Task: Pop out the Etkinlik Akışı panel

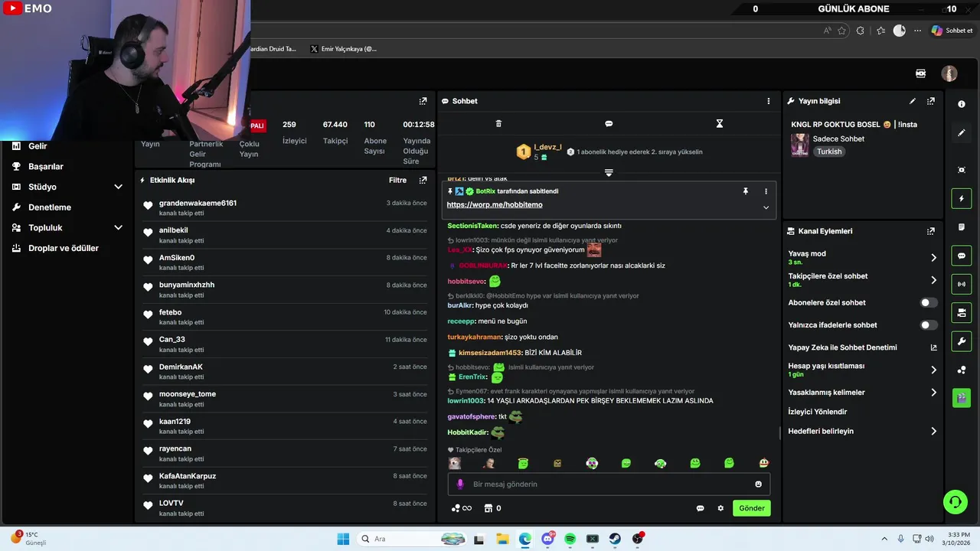Action: 423,181
